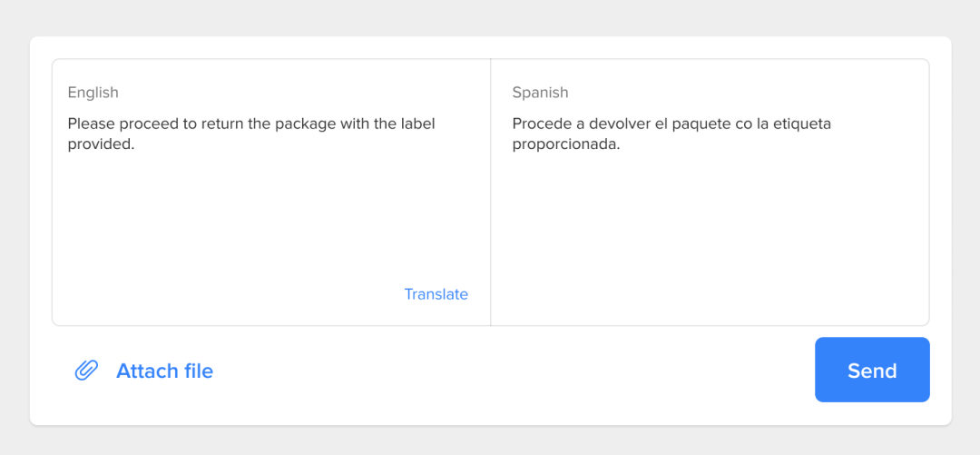Click the word "provided." in English text
This screenshot has height=455, width=980.
pos(101,143)
